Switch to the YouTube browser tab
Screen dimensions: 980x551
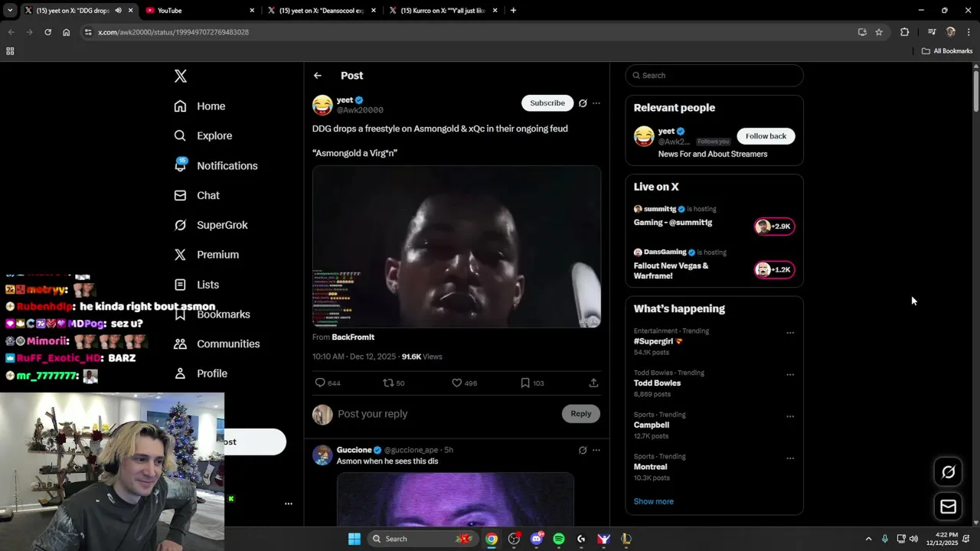[x=201, y=11]
